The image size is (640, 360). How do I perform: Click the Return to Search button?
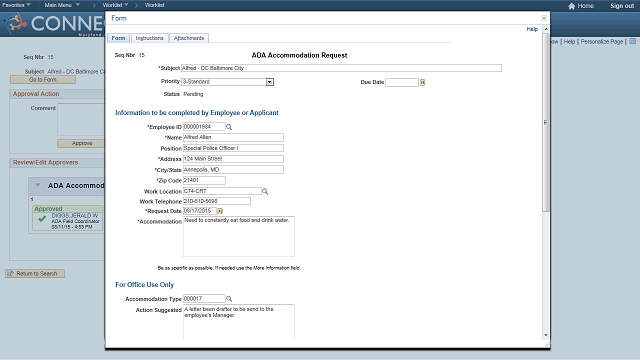35,273
